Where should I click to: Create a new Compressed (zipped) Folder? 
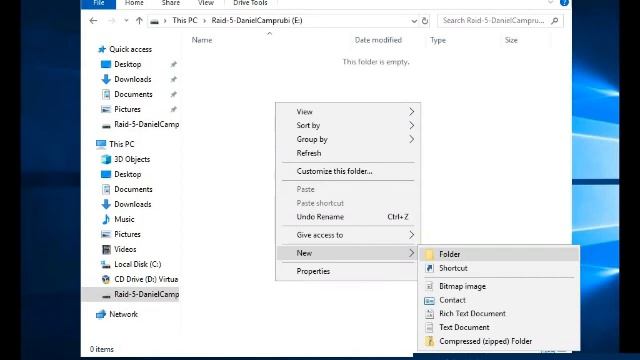(499, 341)
